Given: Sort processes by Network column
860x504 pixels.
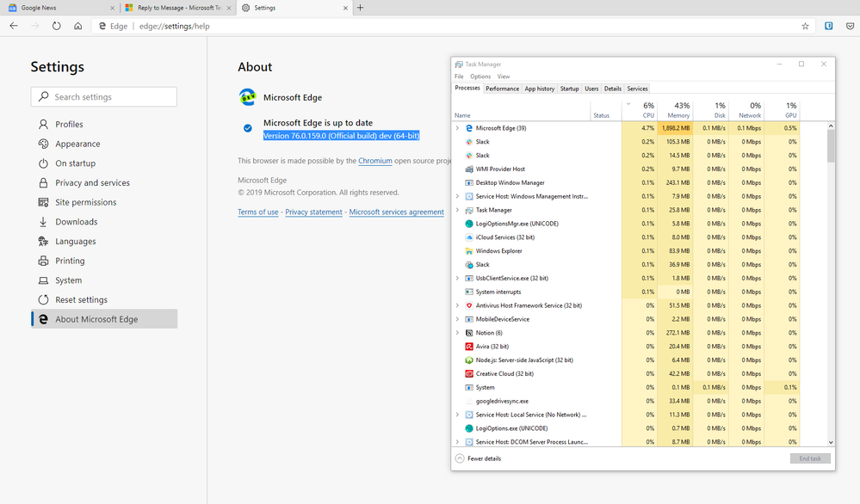Looking at the screenshot, I should (x=746, y=109).
